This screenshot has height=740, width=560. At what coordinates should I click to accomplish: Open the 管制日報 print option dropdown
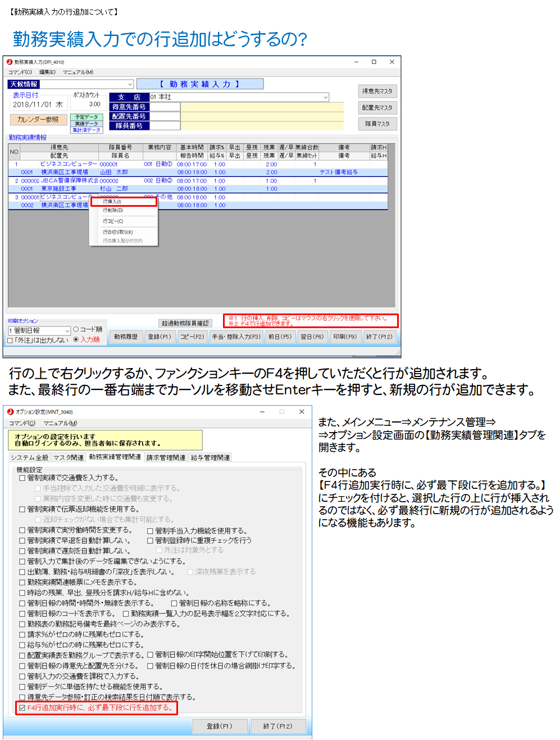click(67, 331)
